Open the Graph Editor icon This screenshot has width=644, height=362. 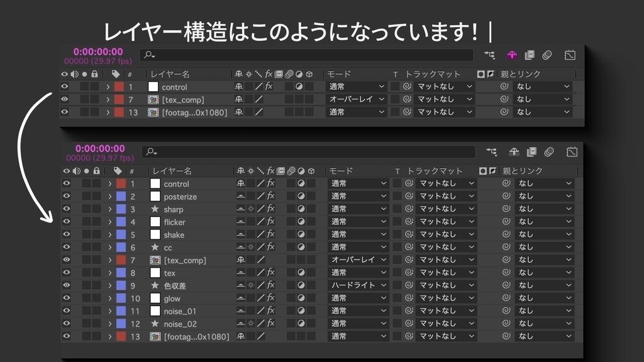[x=570, y=55]
